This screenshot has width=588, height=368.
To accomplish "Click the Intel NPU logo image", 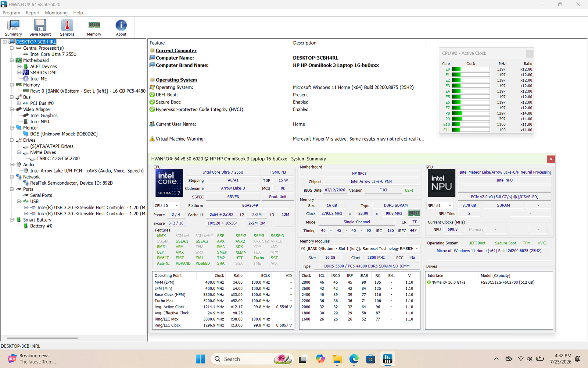I will click(x=442, y=183).
